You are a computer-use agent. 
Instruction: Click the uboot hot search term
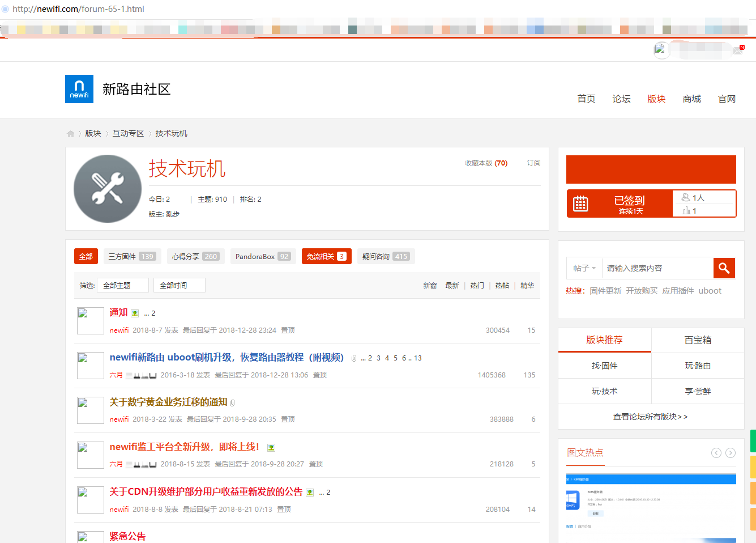710,291
